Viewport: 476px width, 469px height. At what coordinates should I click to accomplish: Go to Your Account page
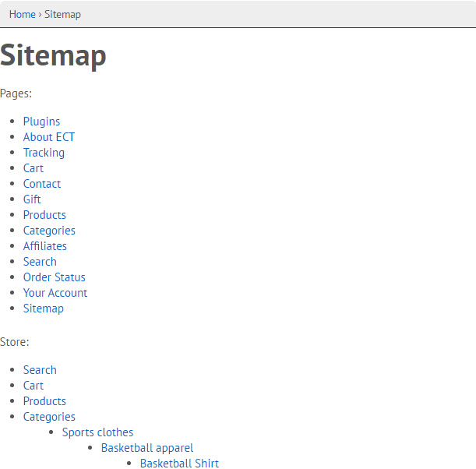point(55,293)
